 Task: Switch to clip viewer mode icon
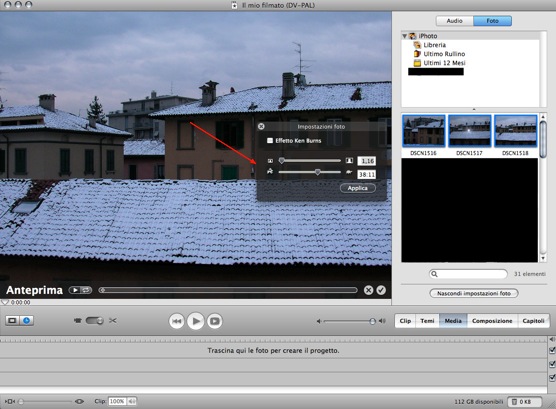click(12, 321)
